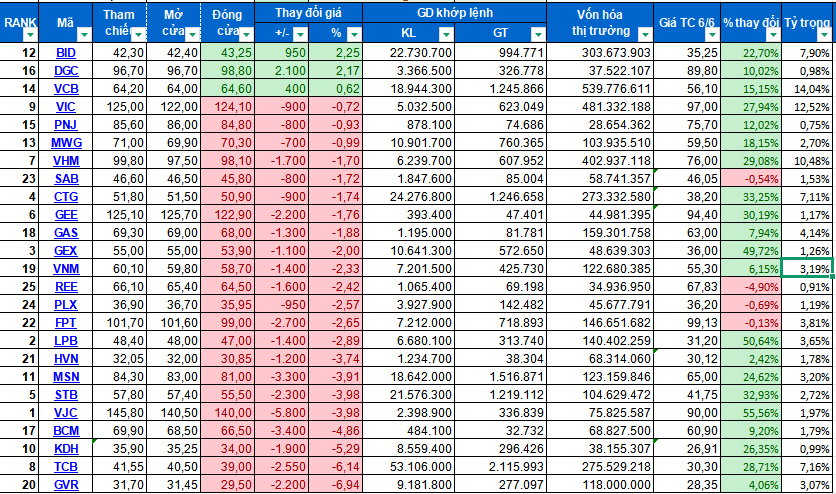Screen dimensions: 836x494
Task: Open the TCB stock link
Action: click(66, 467)
